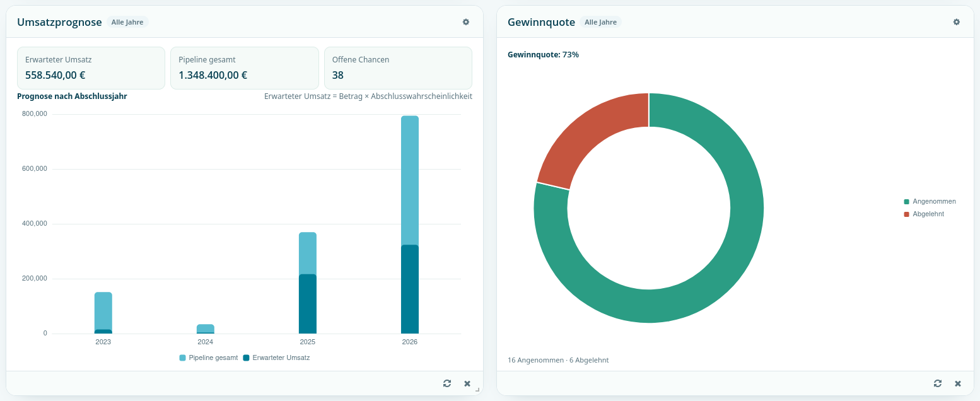The height and width of the screenshot is (401, 980).
Task: Click 'Prognose nach Abschlussjahr' heading
Action: (x=72, y=96)
